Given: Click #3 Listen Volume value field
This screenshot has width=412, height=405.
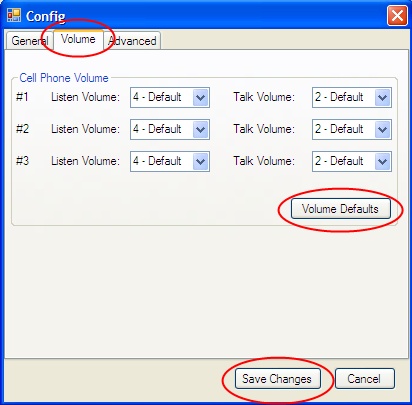Looking at the screenshot, I should pyautogui.click(x=170, y=161).
